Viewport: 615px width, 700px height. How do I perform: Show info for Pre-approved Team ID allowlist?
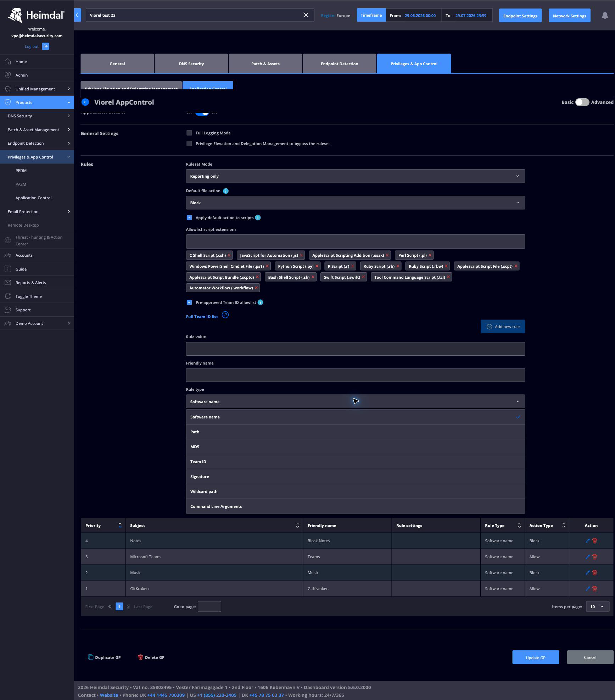coord(260,302)
